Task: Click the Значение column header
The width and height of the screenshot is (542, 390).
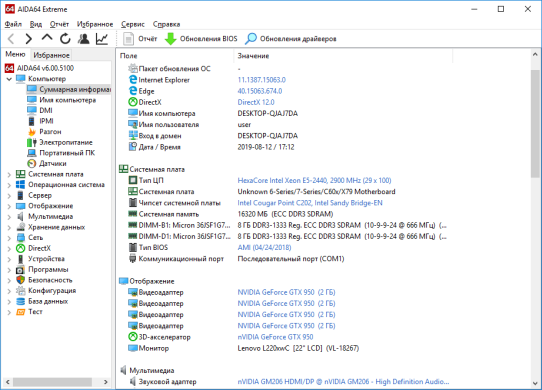Action: [x=343, y=56]
